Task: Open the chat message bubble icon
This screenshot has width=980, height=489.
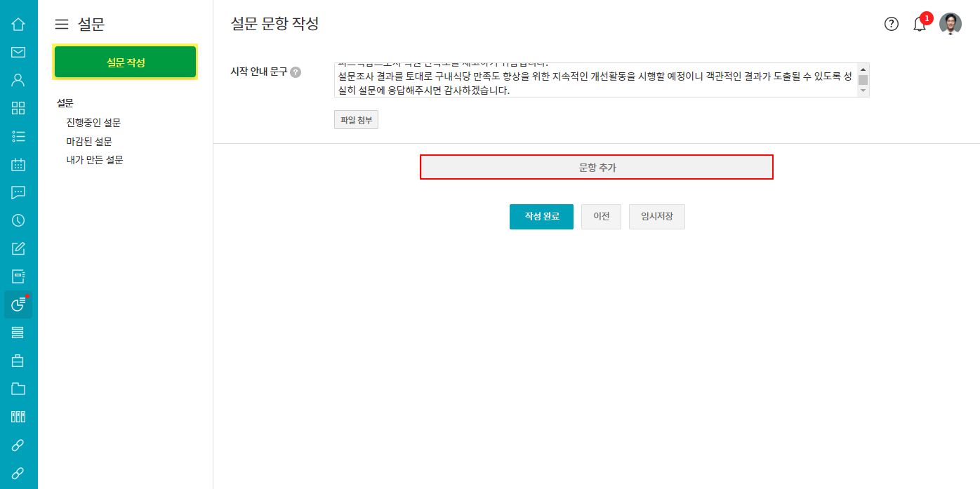Action: click(x=18, y=192)
